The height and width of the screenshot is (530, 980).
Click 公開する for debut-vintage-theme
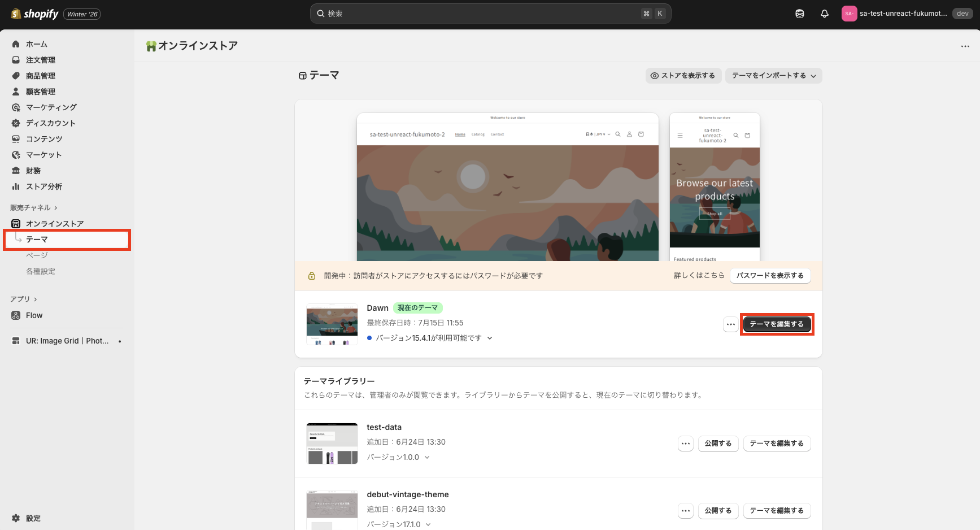point(718,510)
